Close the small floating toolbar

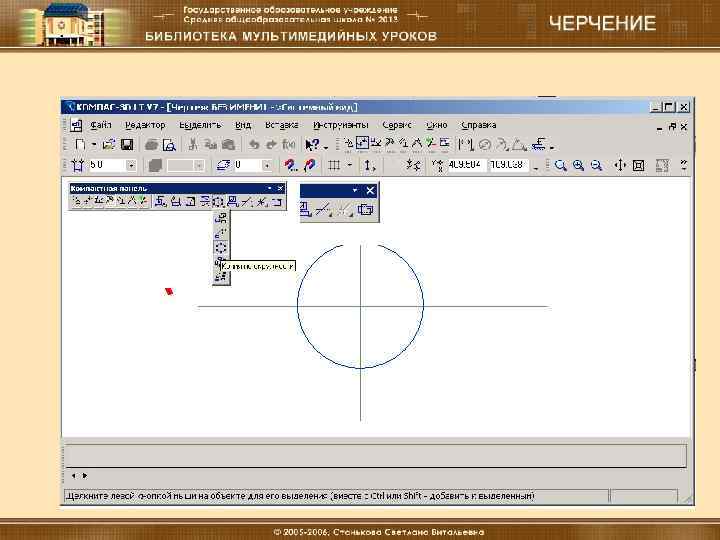(x=371, y=191)
